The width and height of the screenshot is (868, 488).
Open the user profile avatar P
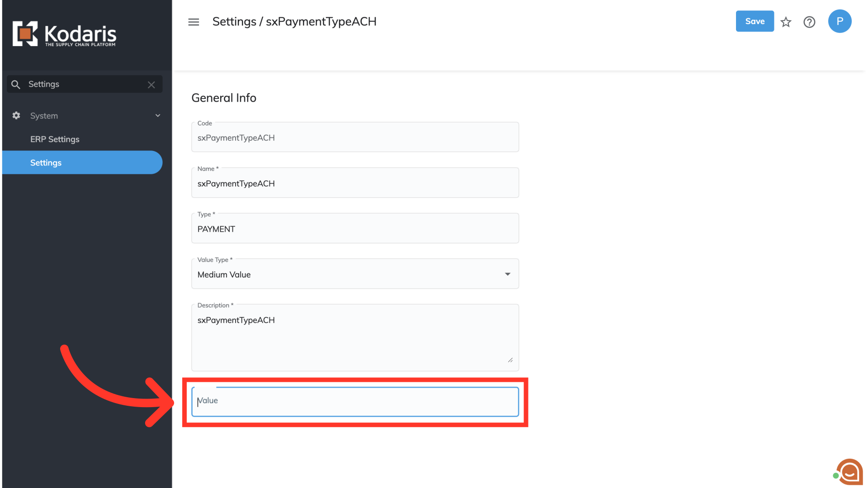pyautogui.click(x=840, y=21)
